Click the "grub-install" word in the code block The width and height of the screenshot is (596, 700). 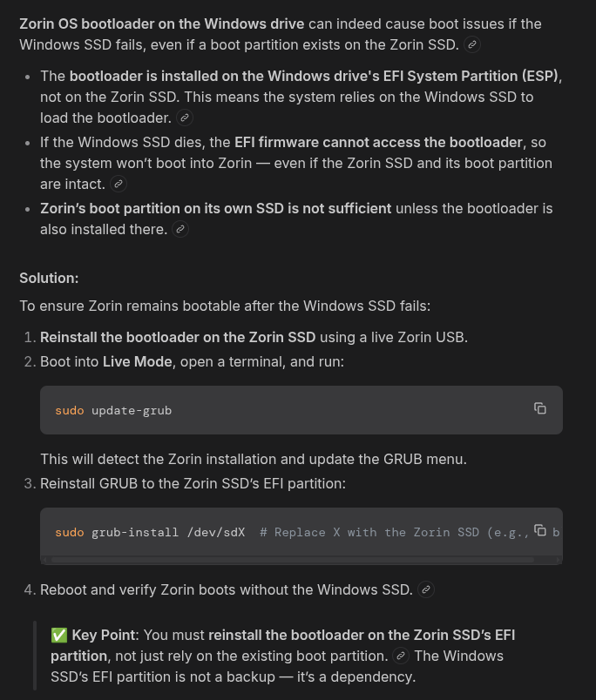tap(131, 532)
